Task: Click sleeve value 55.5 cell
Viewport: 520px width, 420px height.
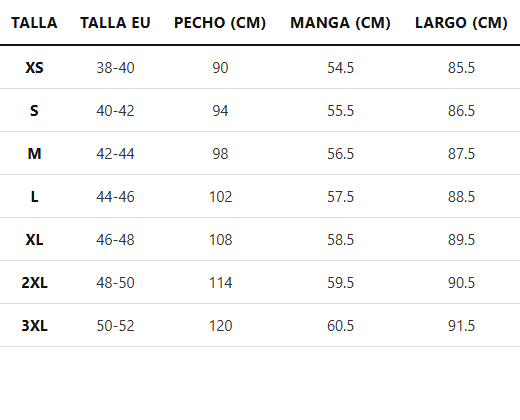Action: (340, 111)
